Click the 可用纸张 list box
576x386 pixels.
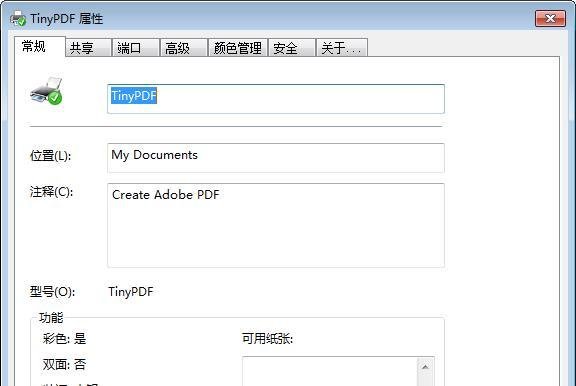coord(338,371)
